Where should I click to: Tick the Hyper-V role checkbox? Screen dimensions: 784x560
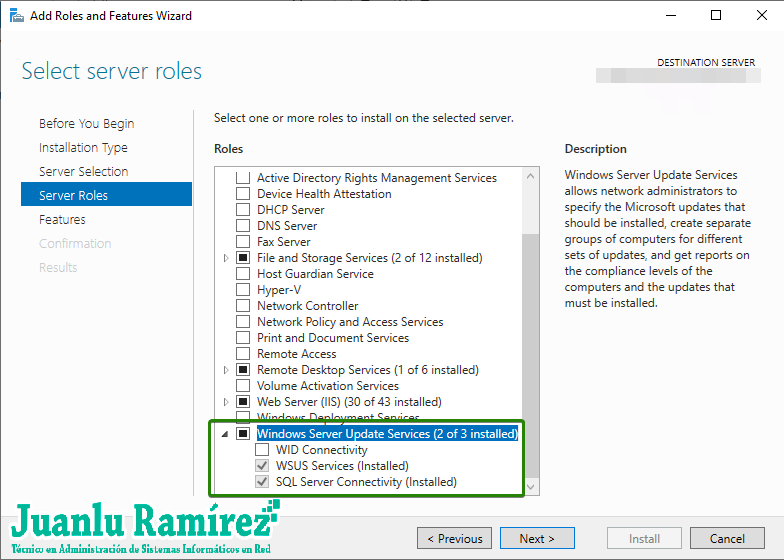(242, 290)
